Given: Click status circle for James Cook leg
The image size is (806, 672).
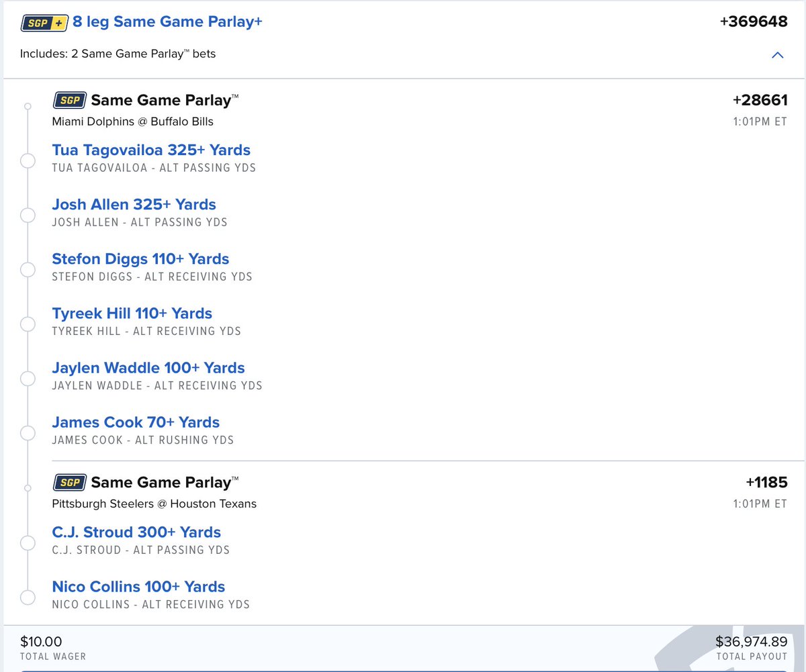Looking at the screenshot, I should tap(28, 433).
